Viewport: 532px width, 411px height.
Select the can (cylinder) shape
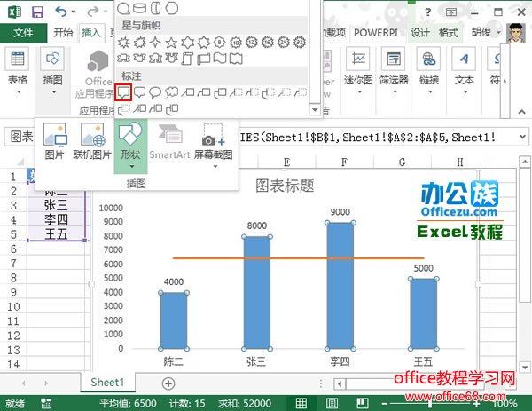(139, 8)
